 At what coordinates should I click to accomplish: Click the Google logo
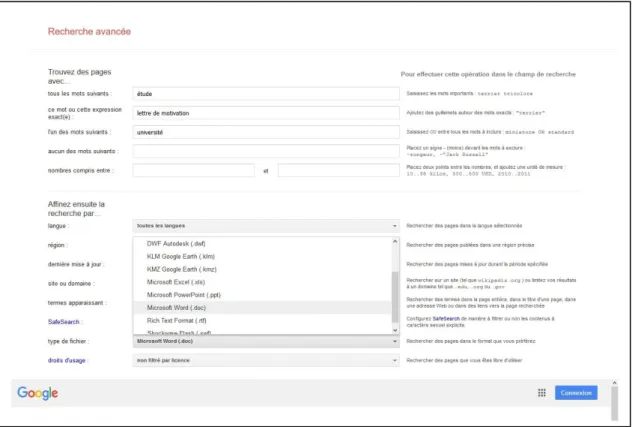click(x=37, y=393)
